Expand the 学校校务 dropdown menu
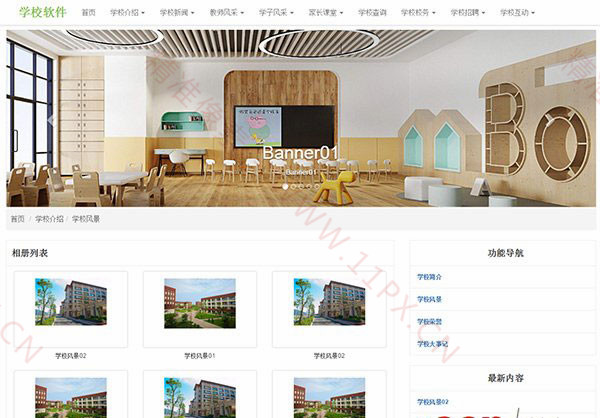This screenshot has width=600, height=418. tap(418, 13)
